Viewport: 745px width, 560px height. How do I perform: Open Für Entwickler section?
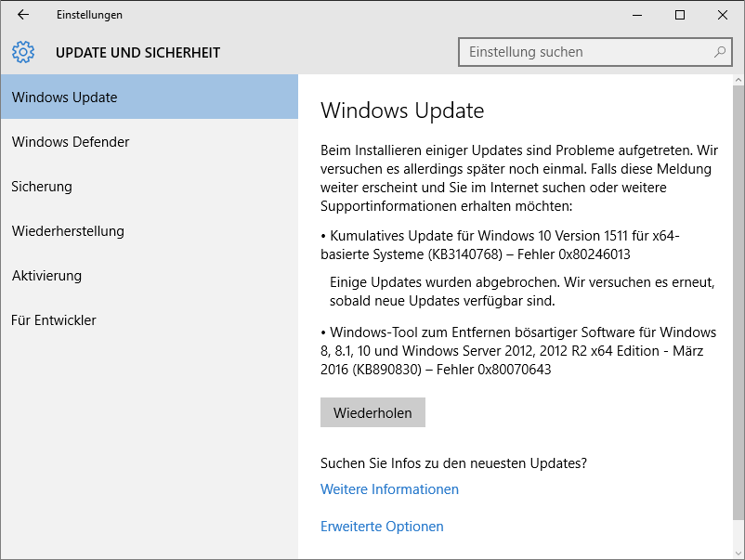tap(150, 320)
